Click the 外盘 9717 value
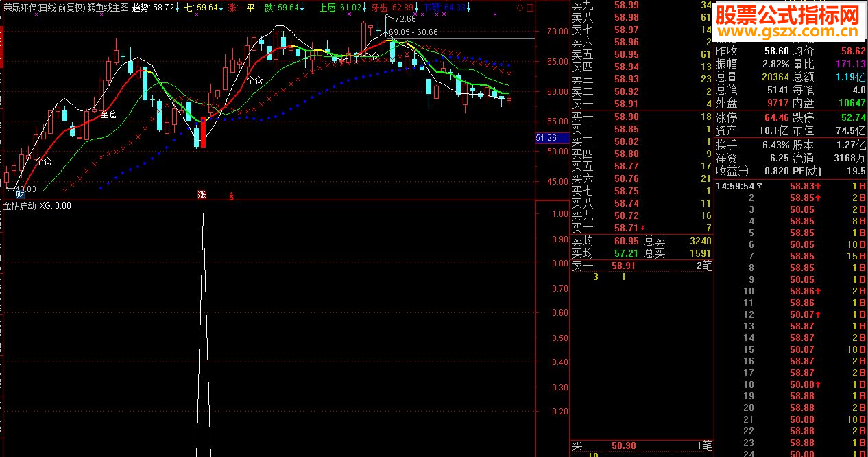 [777, 103]
